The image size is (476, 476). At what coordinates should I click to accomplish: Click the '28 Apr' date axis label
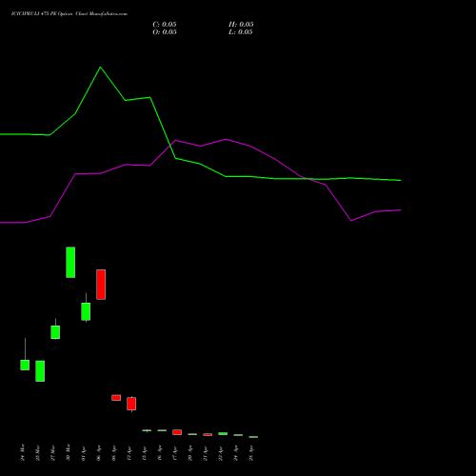(x=250, y=452)
